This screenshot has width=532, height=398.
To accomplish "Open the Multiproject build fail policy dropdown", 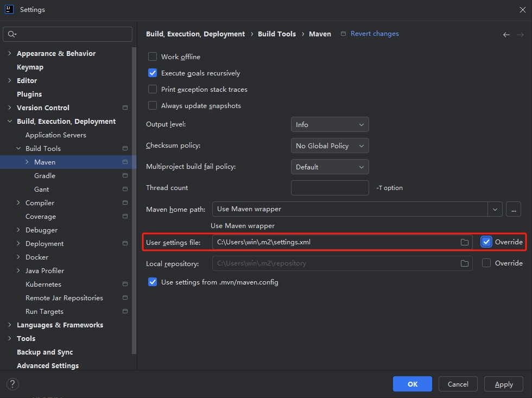I will click(x=330, y=167).
